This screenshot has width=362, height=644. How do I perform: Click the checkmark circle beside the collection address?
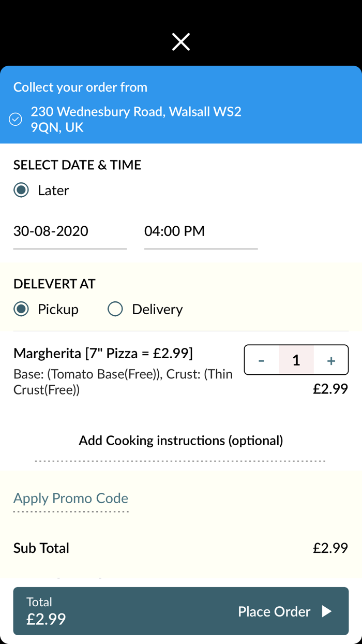[x=16, y=120]
